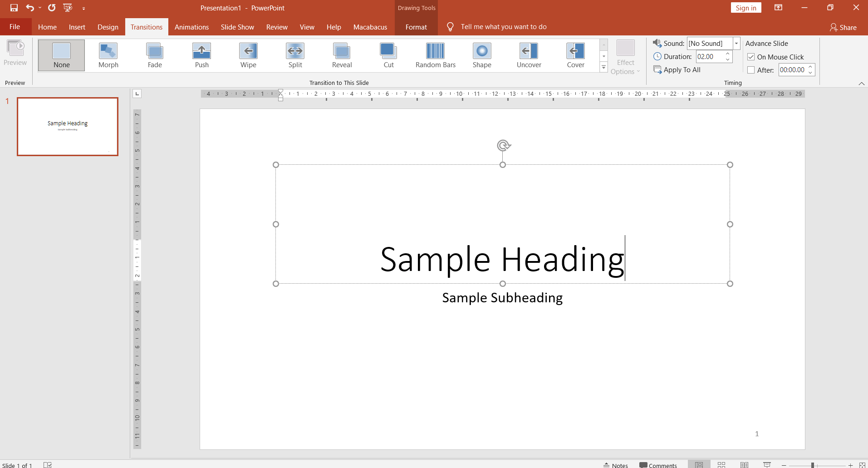Enable the After advance slide checkbox
The height and width of the screenshot is (468, 868).
[x=751, y=70]
